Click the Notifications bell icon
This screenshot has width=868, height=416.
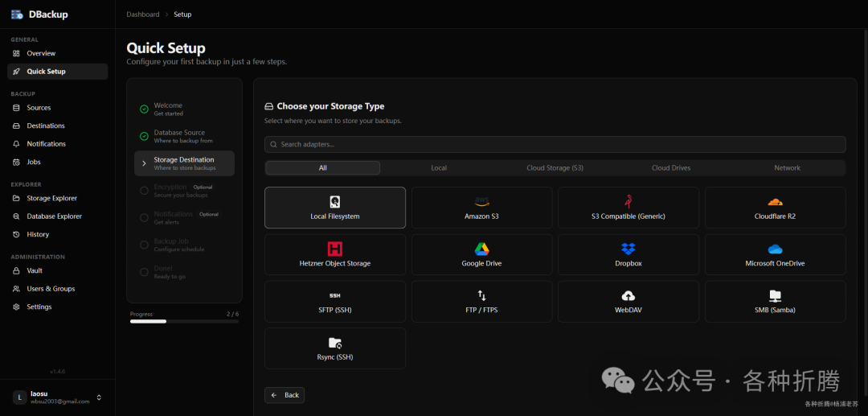(16, 144)
